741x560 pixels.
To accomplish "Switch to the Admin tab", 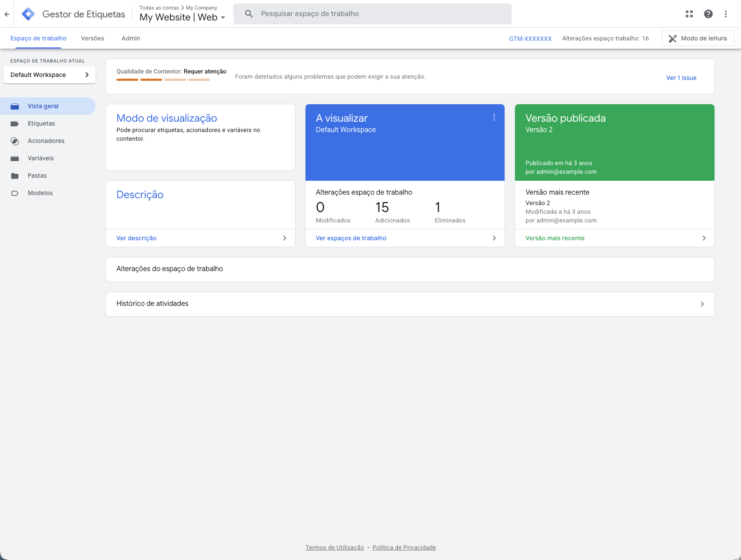I will 131,38.
